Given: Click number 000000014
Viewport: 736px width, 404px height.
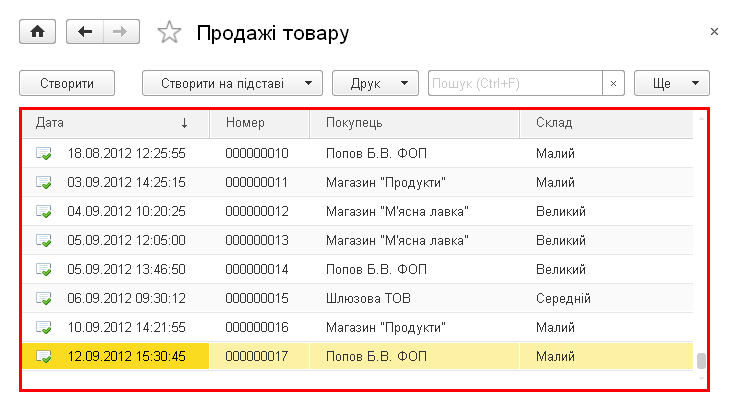Looking at the screenshot, I should click(257, 270).
